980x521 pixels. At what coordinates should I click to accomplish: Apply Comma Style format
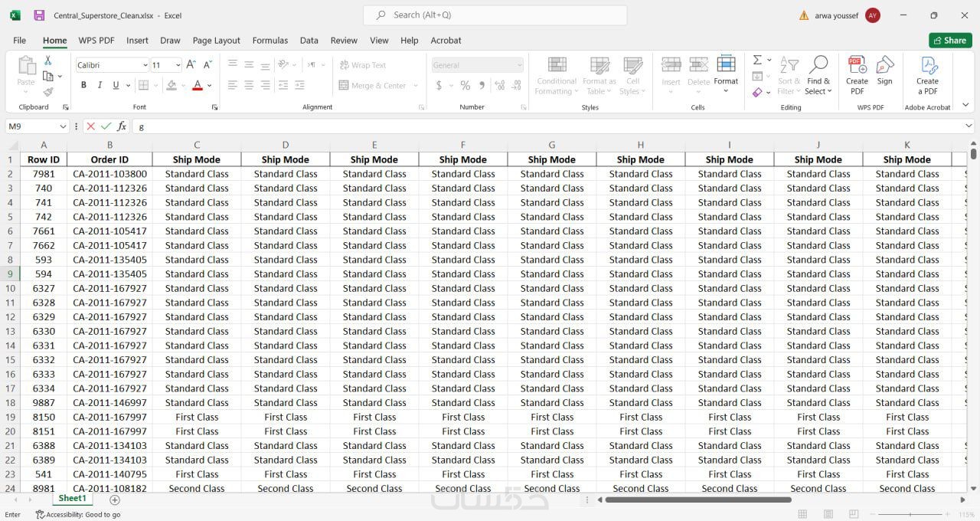(x=482, y=86)
